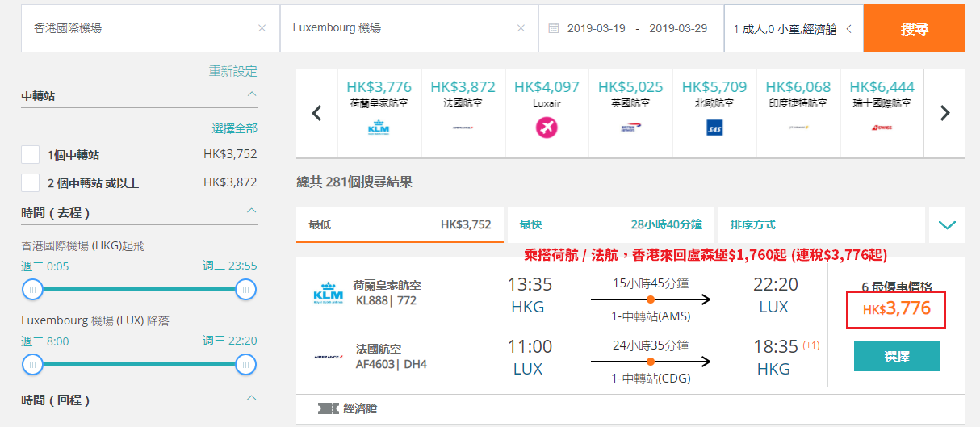Click HK$3,872 法國航空 price
Image resolution: width=980 pixels, height=427 pixels.
click(x=463, y=86)
